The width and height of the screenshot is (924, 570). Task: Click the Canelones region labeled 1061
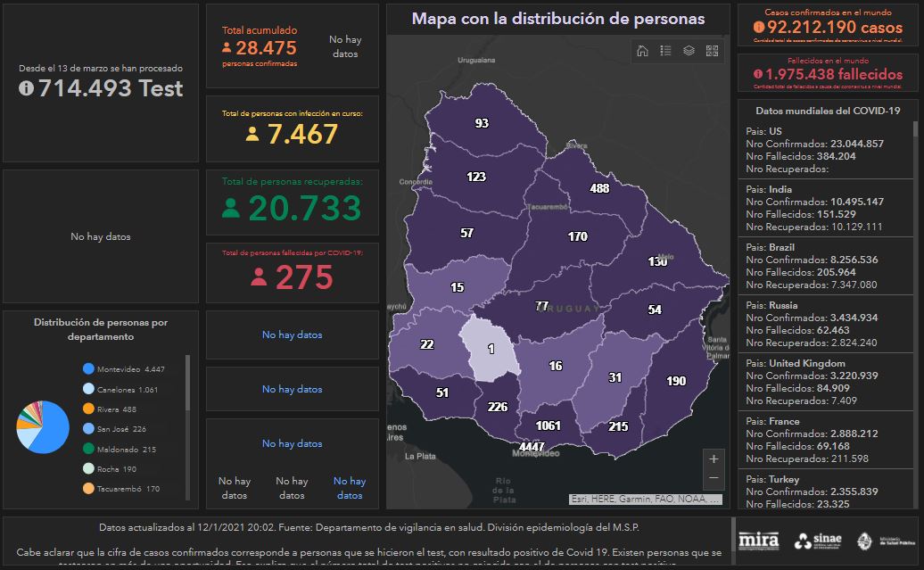point(547,425)
